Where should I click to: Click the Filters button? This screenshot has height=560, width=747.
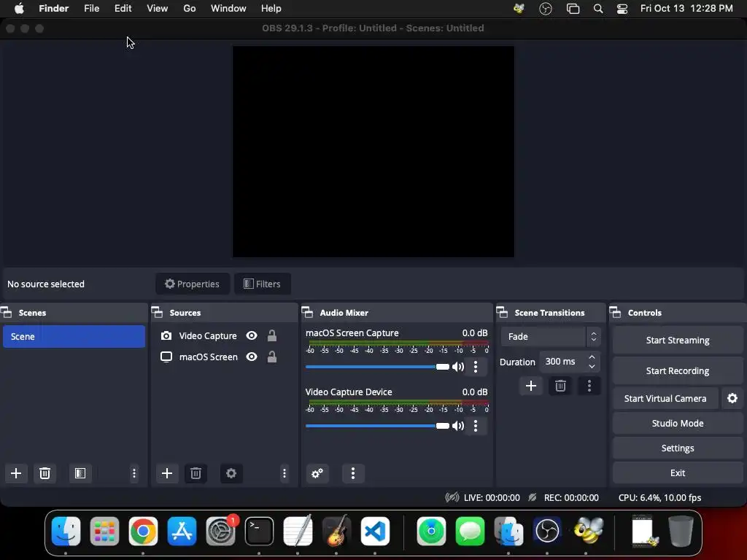click(x=263, y=284)
